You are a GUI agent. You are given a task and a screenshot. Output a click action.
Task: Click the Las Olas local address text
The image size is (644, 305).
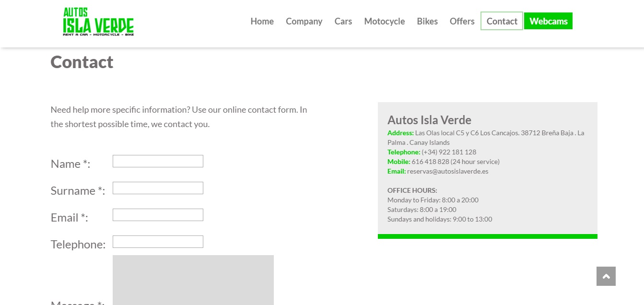(486, 138)
